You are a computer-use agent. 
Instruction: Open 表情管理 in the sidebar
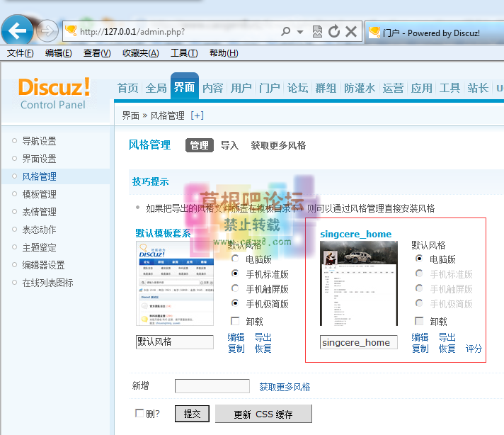[x=39, y=212]
